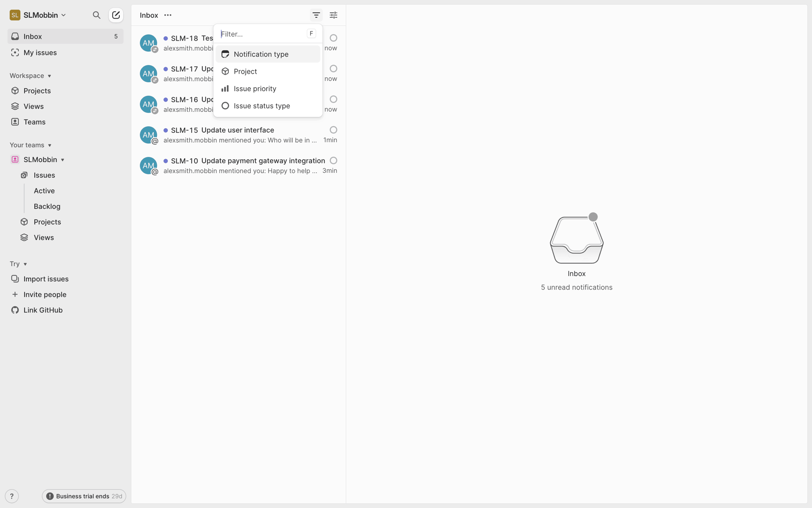Open Invite people link
This screenshot has height=508, width=812.
tap(45, 295)
